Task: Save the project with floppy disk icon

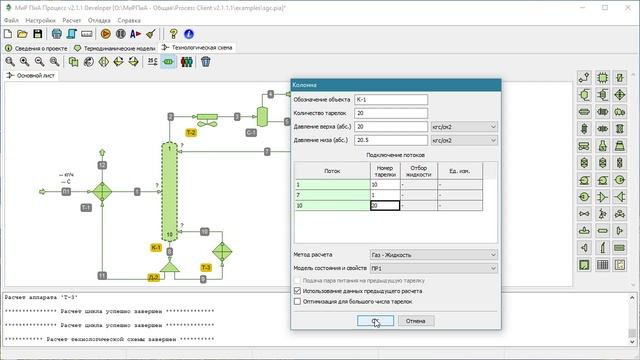Action: click(x=38, y=34)
